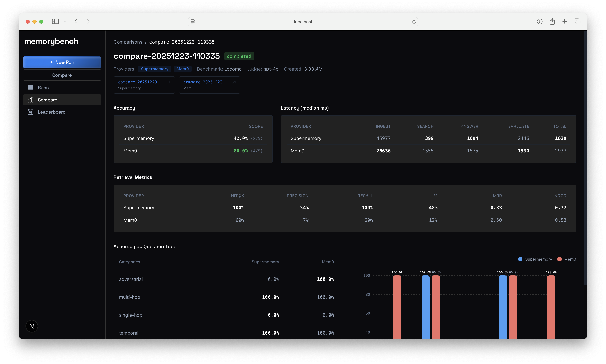Click the Safari share icon
Image resolution: width=606 pixels, height=364 pixels.
pos(552,22)
